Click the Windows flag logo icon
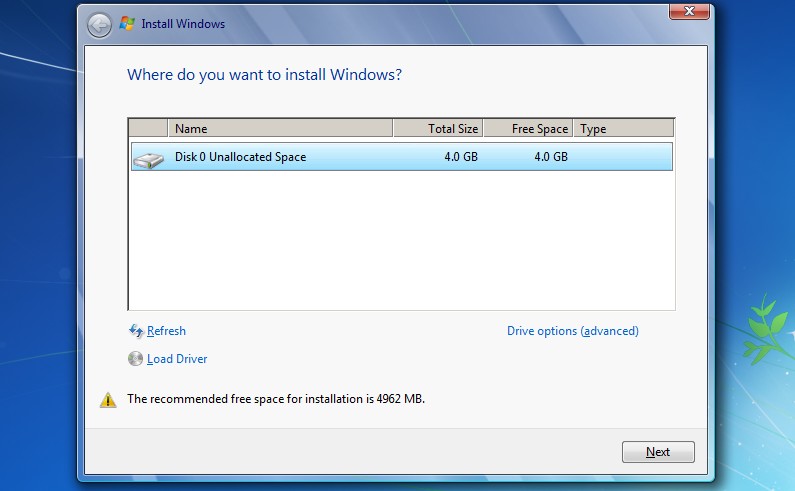This screenshot has width=795, height=491. 127,23
